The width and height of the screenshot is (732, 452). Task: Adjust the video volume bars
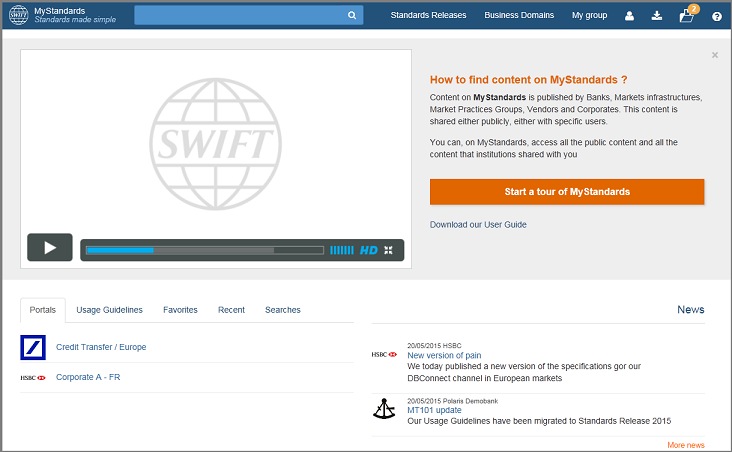[342, 250]
